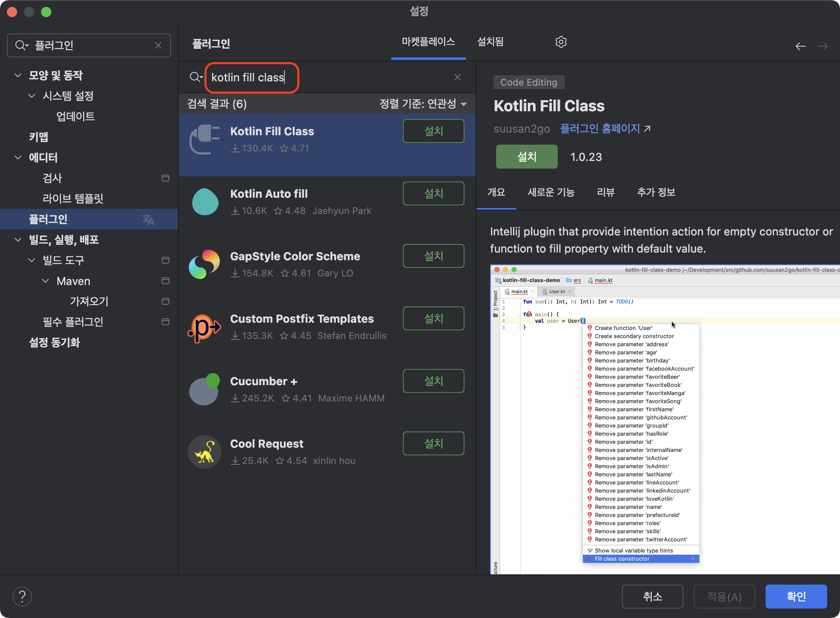Install the Cool Request plugin
840x618 pixels.
click(433, 443)
